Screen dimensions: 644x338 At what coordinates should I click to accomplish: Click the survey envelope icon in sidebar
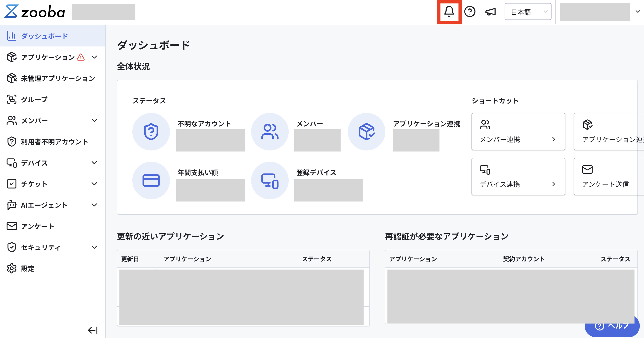(x=11, y=226)
